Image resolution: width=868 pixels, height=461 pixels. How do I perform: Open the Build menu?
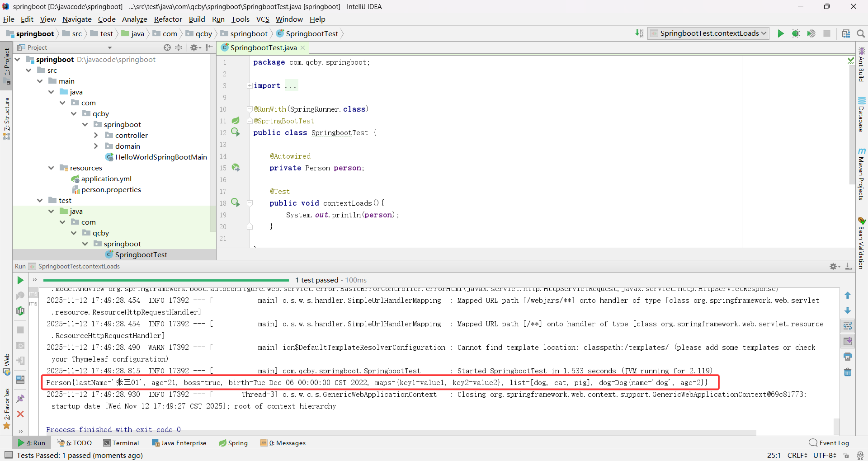pos(197,19)
